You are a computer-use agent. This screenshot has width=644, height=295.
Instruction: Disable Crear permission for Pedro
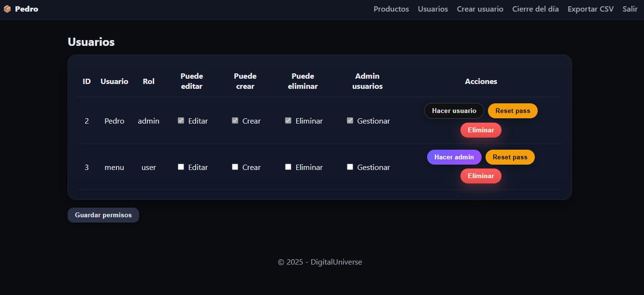coord(235,120)
